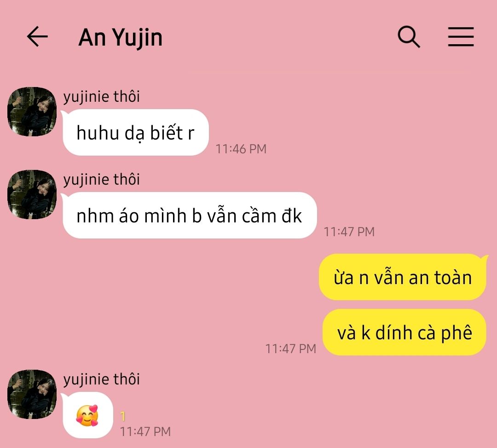
Task: Open chat search magnifier icon
Action: (409, 37)
